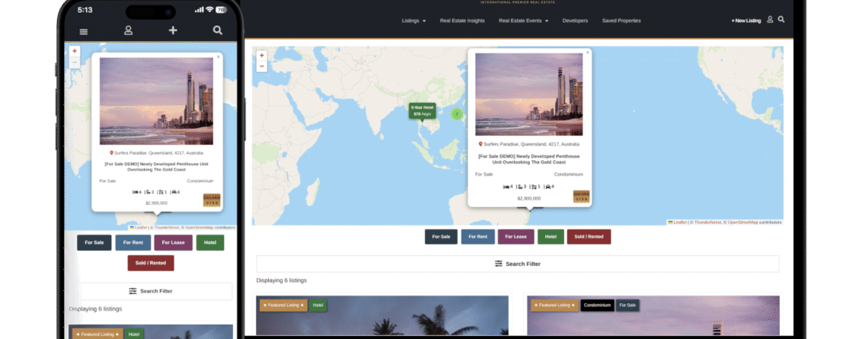Select the 5-Star Hotel map marker
This screenshot has width=868, height=339.
(423, 110)
